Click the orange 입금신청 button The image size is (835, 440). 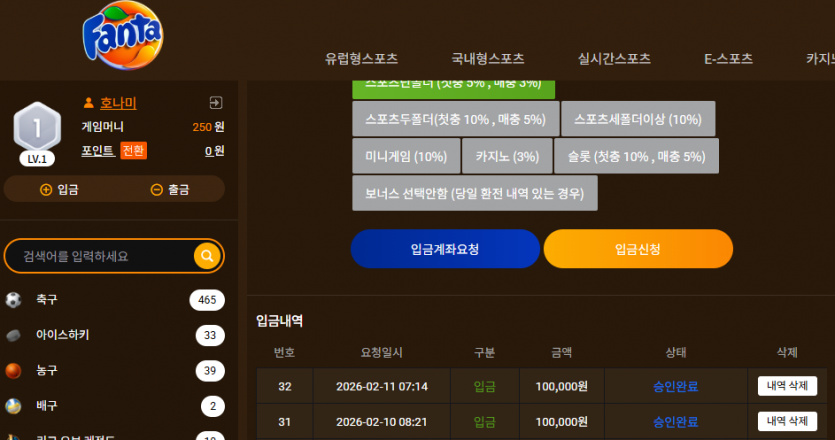tap(638, 249)
